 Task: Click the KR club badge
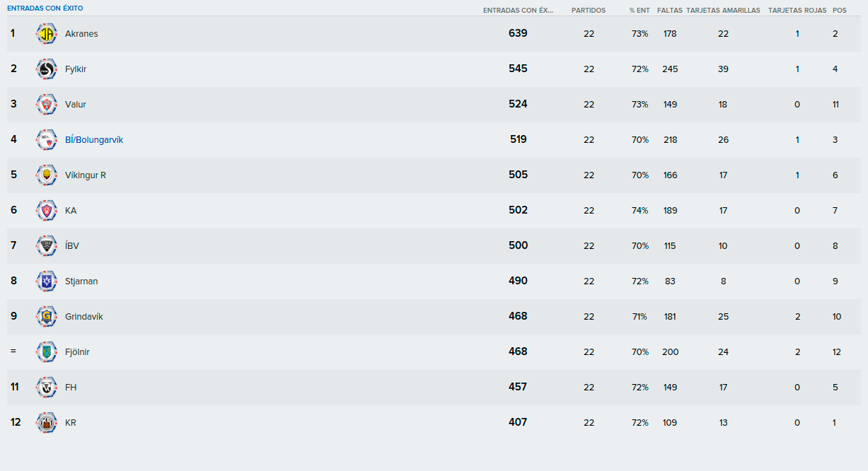47,423
